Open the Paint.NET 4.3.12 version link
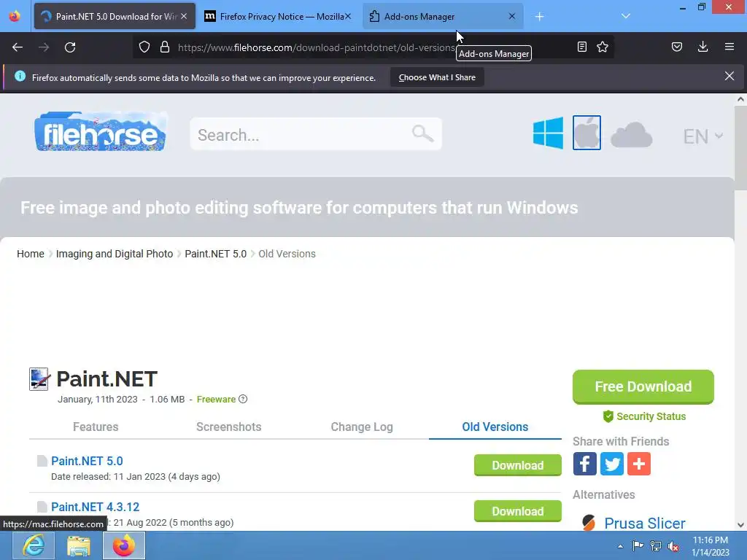 pyautogui.click(x=96, y=507)
